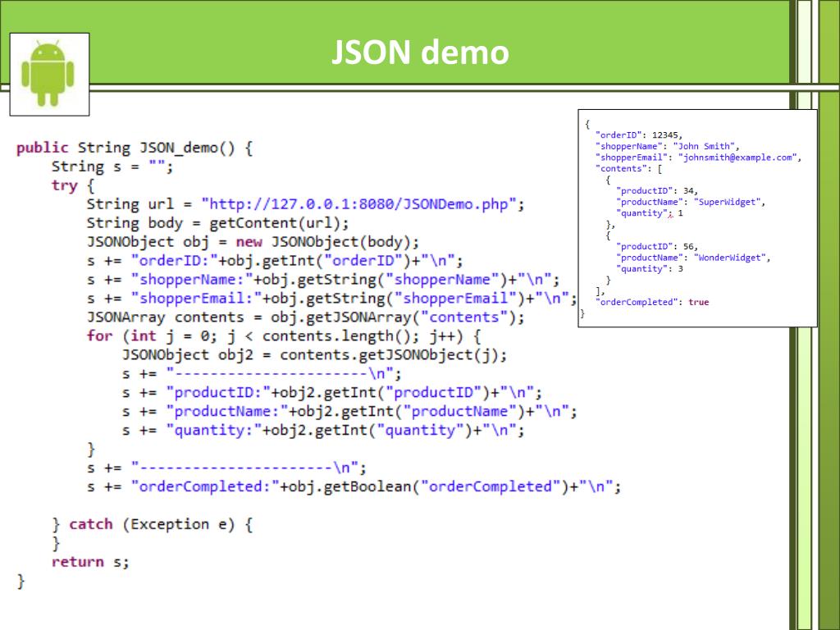The width and height of the screenshot is (840, 630).
Task: Click the code line appending "productName:"
Action: 349,412
